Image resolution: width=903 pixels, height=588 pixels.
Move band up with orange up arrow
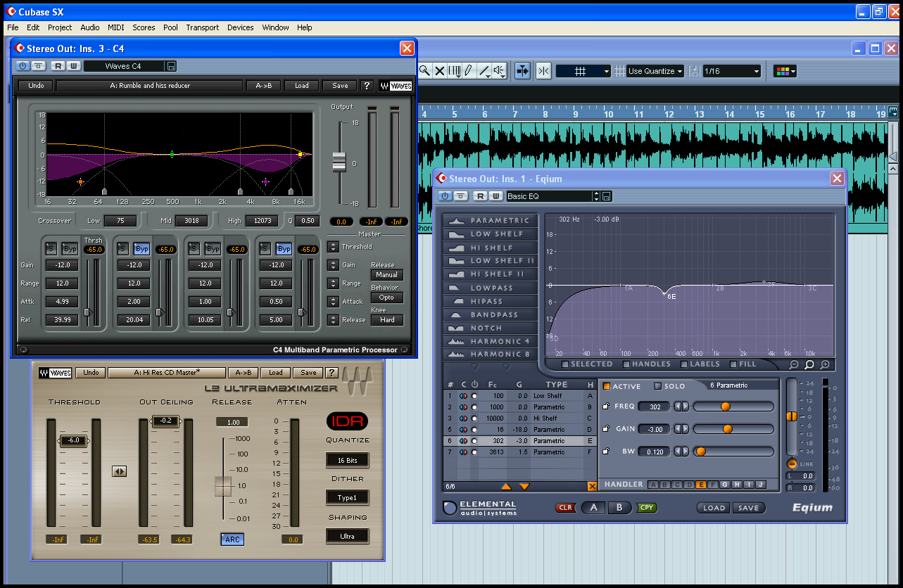[x=506, y=487]
